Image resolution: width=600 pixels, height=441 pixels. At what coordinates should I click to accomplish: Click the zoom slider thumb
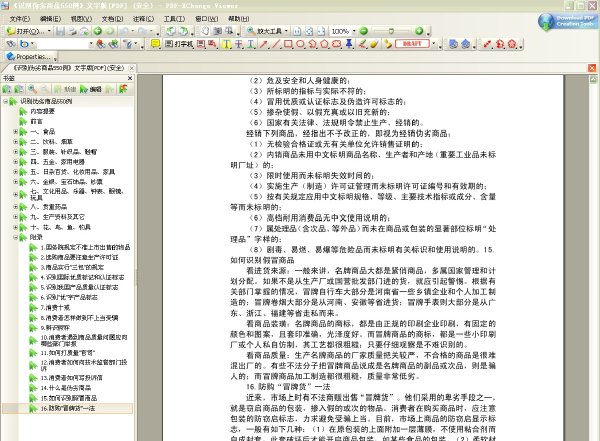point(391,31)
